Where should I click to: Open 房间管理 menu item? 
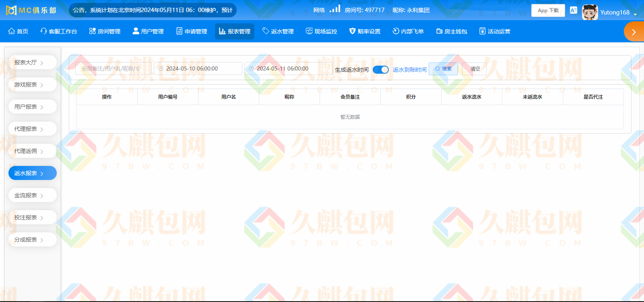105,31
